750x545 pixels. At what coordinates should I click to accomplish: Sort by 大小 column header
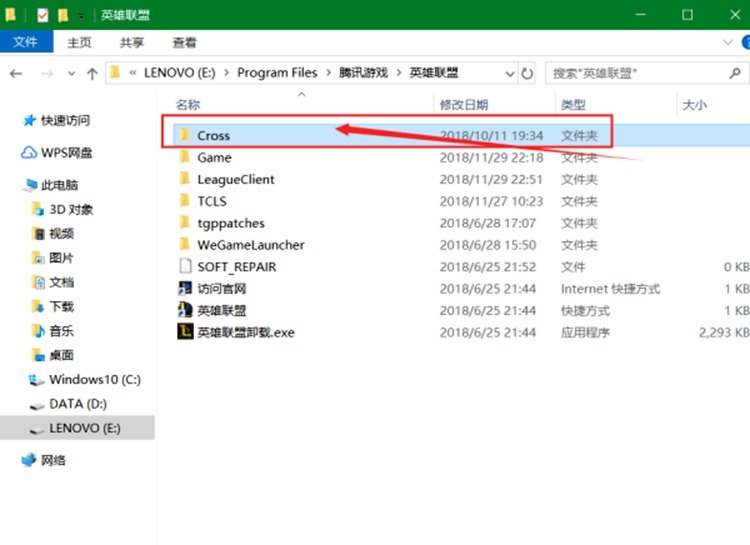coord(695,104)
